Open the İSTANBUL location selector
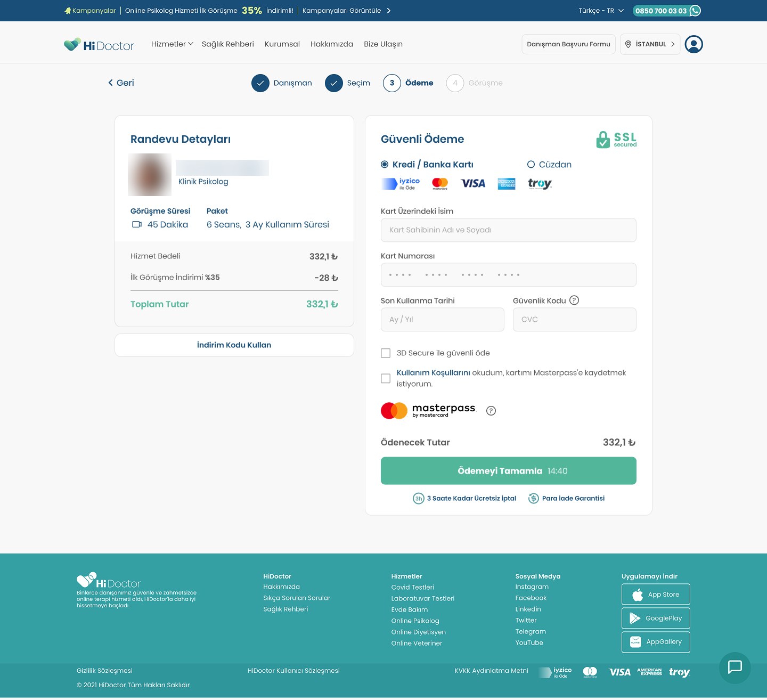The image size is (767, 700). (650, 44)
